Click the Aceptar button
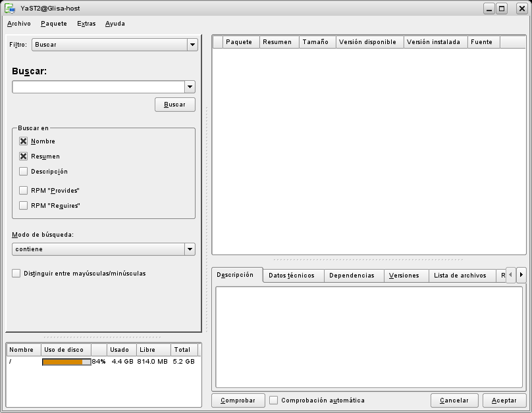Screen dimensions: 532x413 (x=504, y=401)
